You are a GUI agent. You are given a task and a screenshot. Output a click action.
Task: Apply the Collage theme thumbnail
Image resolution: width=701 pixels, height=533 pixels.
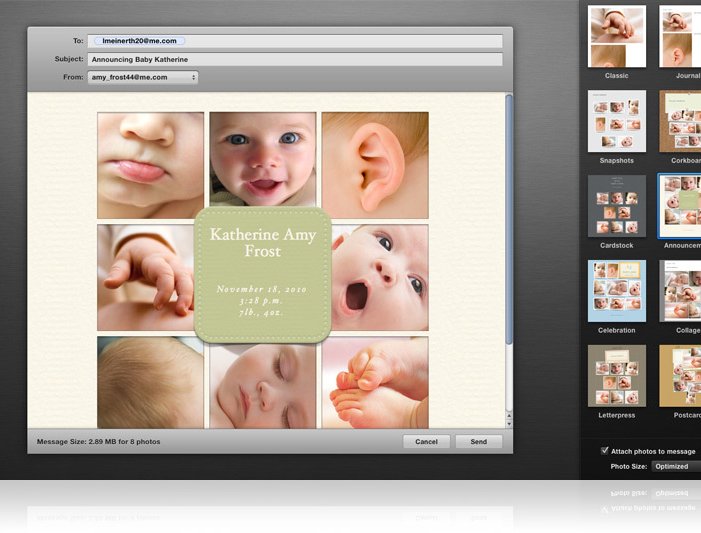tap(680, 291)
